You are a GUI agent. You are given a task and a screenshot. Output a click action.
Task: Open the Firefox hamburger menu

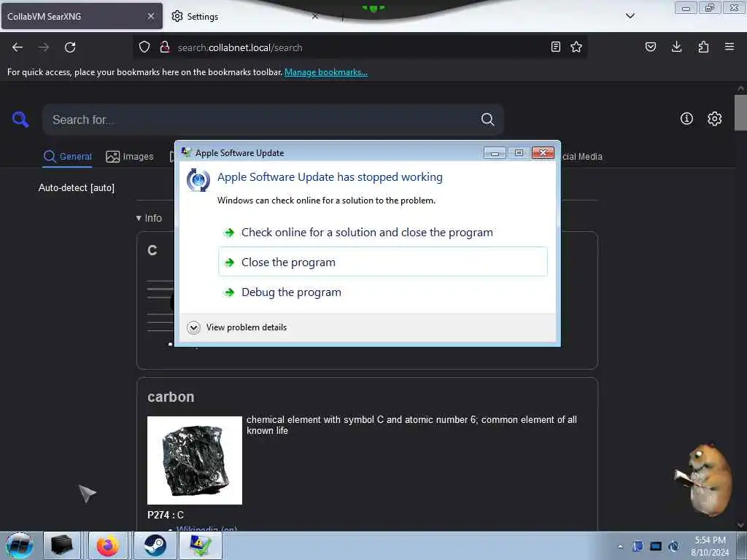pos(729,47)
